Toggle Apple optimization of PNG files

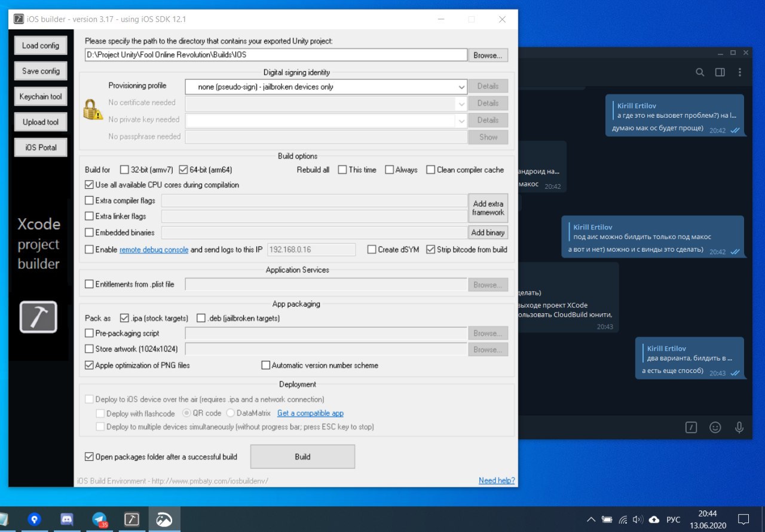click(89, 365)
